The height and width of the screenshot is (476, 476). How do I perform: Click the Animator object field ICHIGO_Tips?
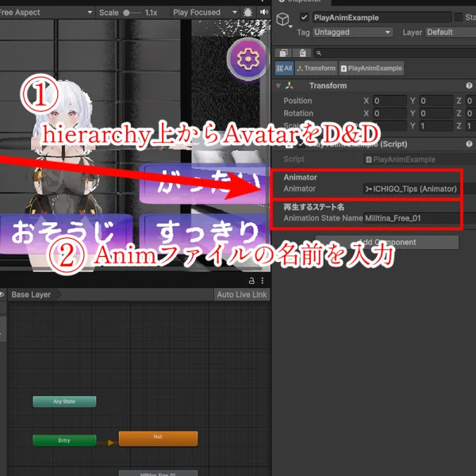tap(420, 189)
